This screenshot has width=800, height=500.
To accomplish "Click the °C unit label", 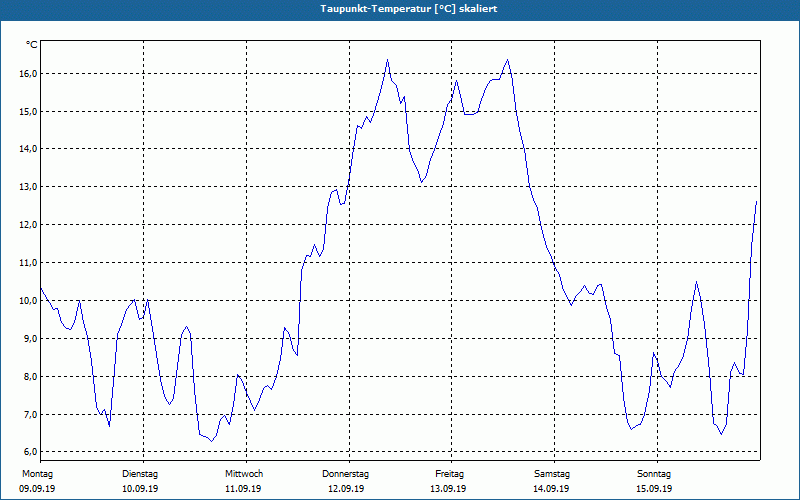I will coord(32,45).
